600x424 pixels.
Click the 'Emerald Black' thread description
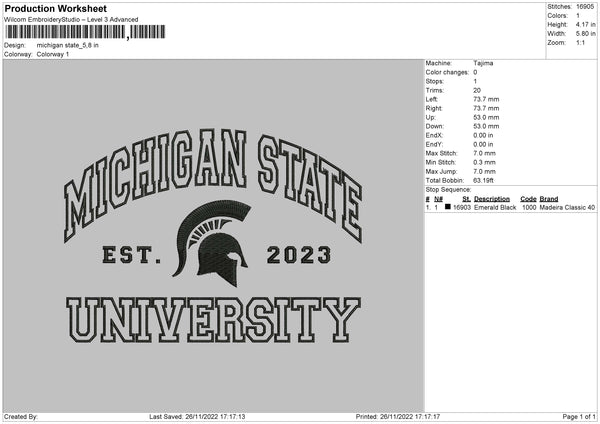(495, 207)
